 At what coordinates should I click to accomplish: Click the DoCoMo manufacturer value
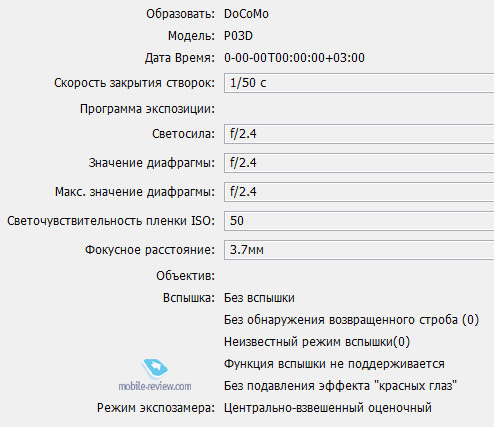[x=246, y=14]
